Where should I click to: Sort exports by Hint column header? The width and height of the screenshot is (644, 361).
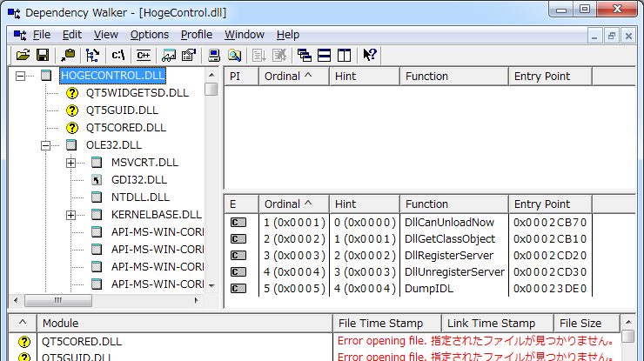coord(365,204)
